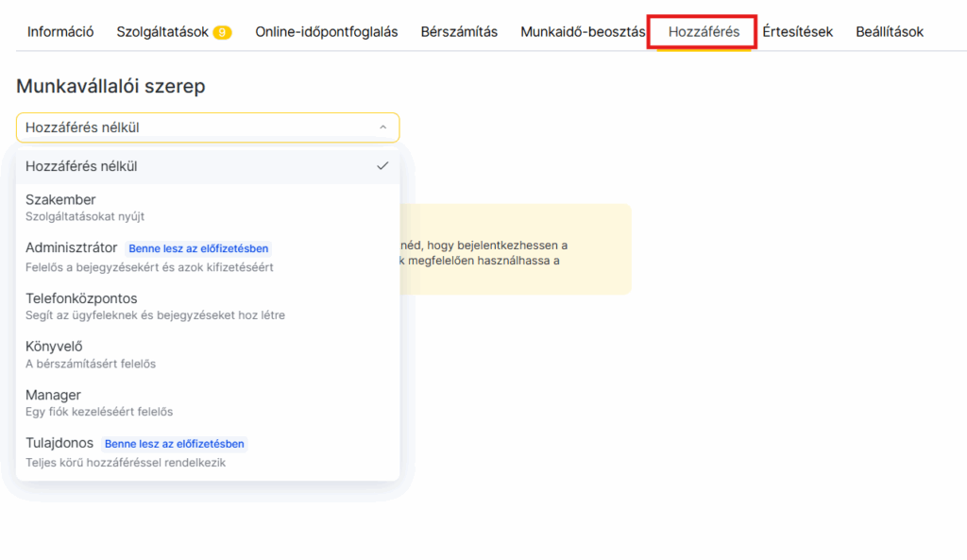The height and width of the screenshot is (560, 967).
Task: Pick the Tulajdonos role from the list
Action: 59,443
